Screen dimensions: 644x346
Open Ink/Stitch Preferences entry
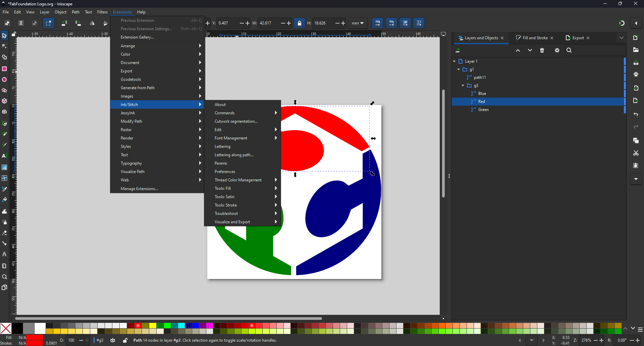pos(243,172)
